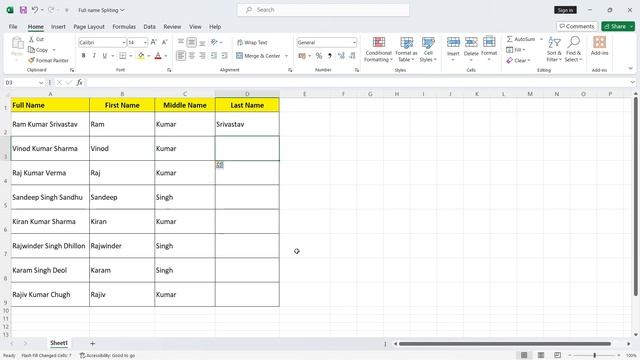Open Format as Table gallery
This screenshot has height=360, width=640.
coord(406,49)
